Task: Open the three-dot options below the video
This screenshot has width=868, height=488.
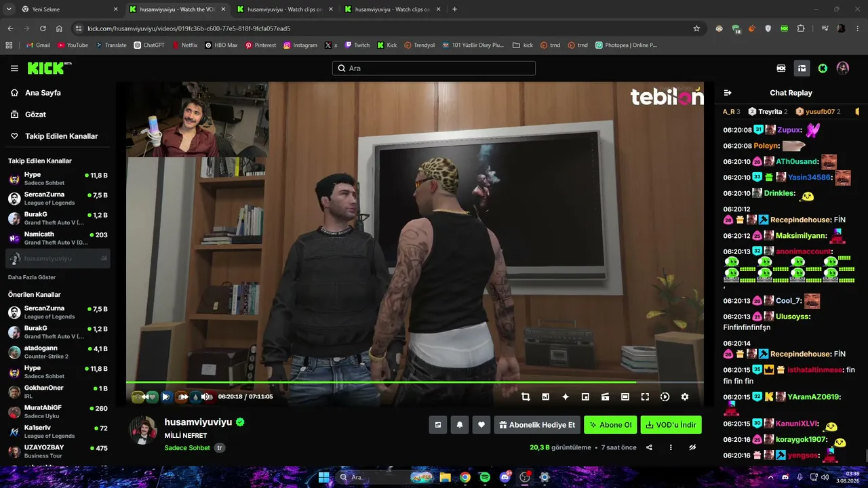Action: pyautogui.click(x=671, y=447)
